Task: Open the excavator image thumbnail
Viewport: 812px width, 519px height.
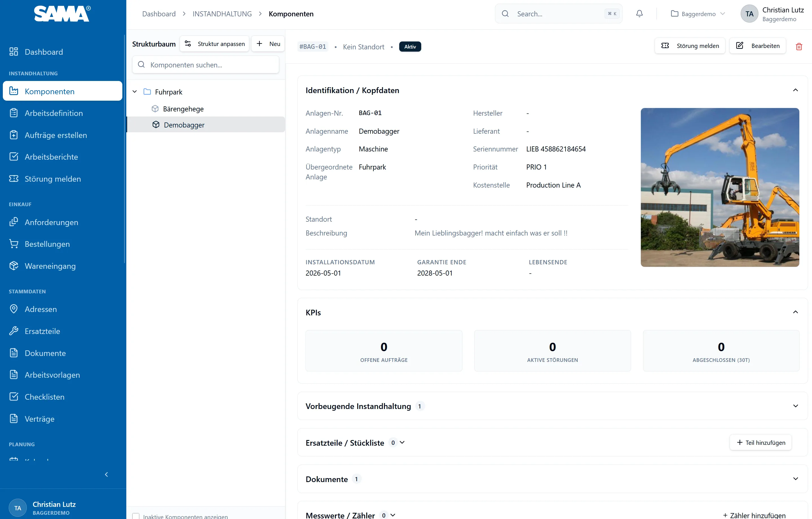Action: pyautogui.click(x=720, y=187)
